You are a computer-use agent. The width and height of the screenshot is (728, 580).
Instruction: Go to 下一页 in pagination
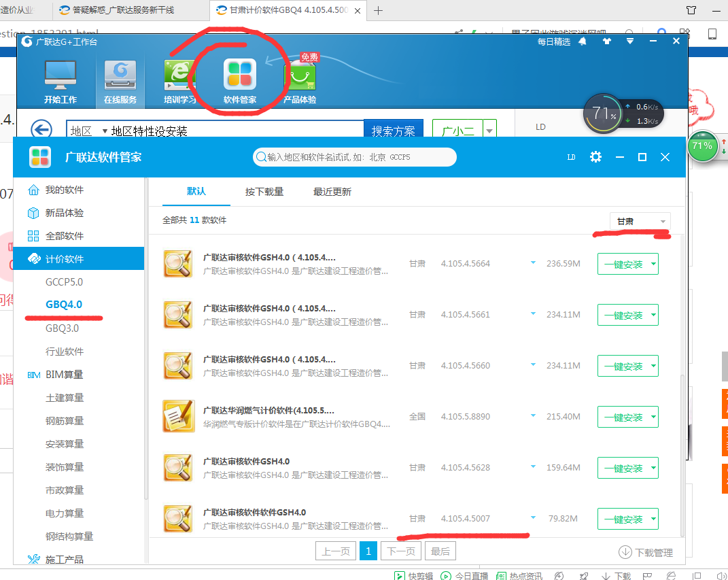[401, 551]
